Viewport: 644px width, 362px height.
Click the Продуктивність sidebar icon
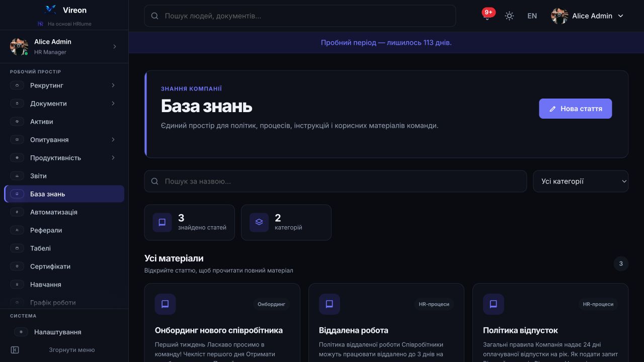(x=17, y=158)
